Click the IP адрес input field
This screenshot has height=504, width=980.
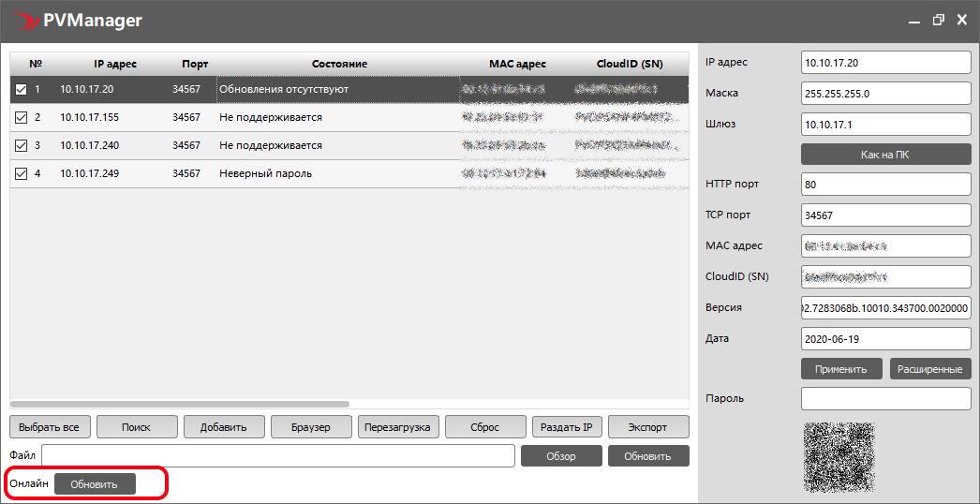(x=885, y=63)
